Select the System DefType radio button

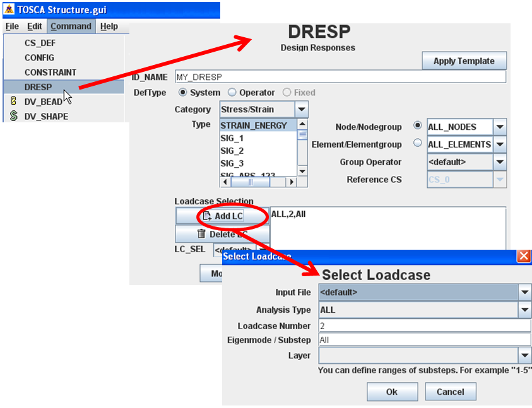[x=183, y=92]
